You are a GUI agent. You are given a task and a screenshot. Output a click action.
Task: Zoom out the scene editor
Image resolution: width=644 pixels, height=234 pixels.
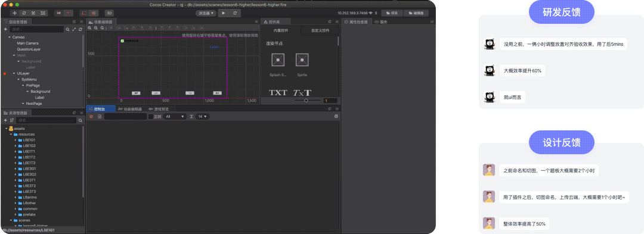(95, 28)
